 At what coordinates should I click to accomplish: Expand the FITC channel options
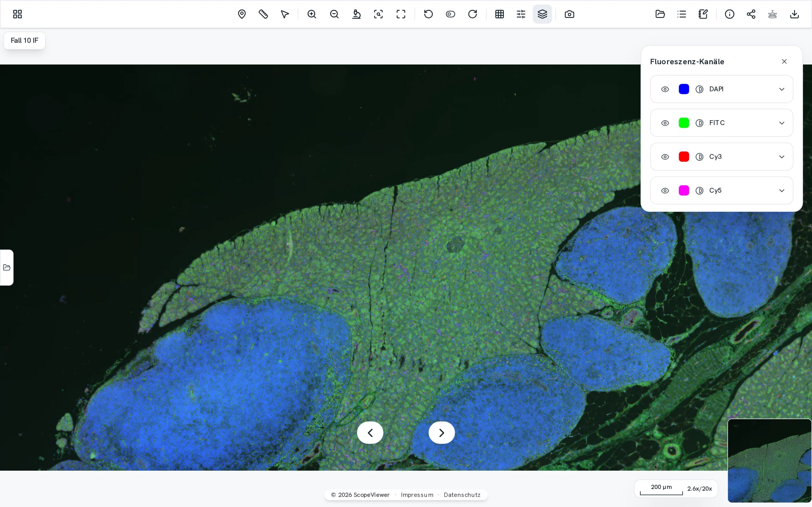click(782, 123)
